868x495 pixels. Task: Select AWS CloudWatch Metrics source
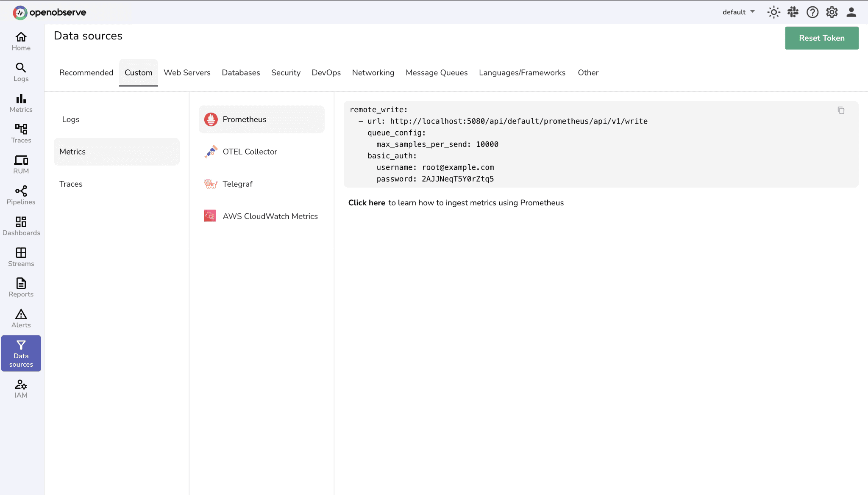coord(262,216)
